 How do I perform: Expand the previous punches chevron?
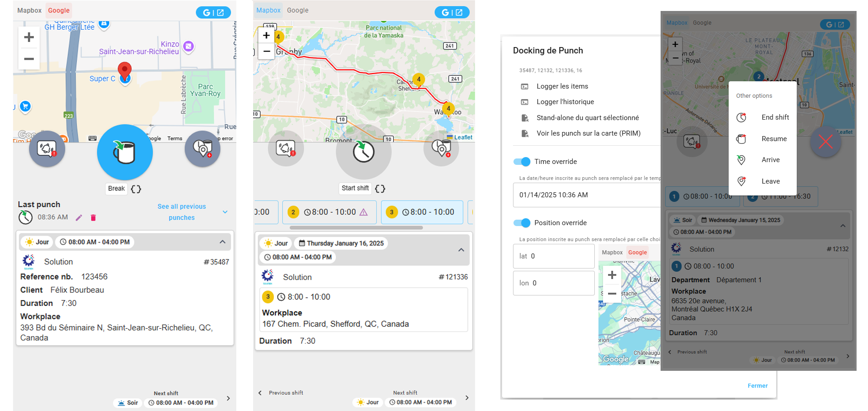(x=225, y=212)
